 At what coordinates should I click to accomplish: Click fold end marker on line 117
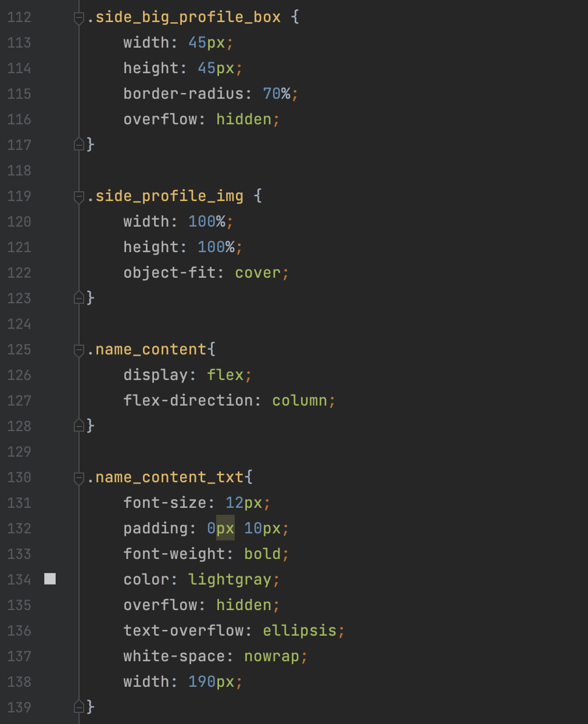pos(79,144)
